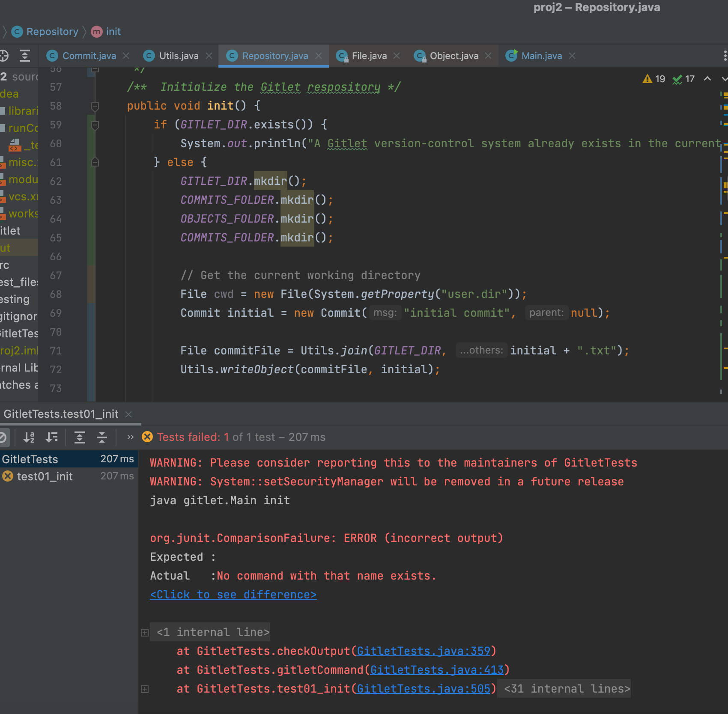Expand the 31 internal lines fold

pos(567,689)
